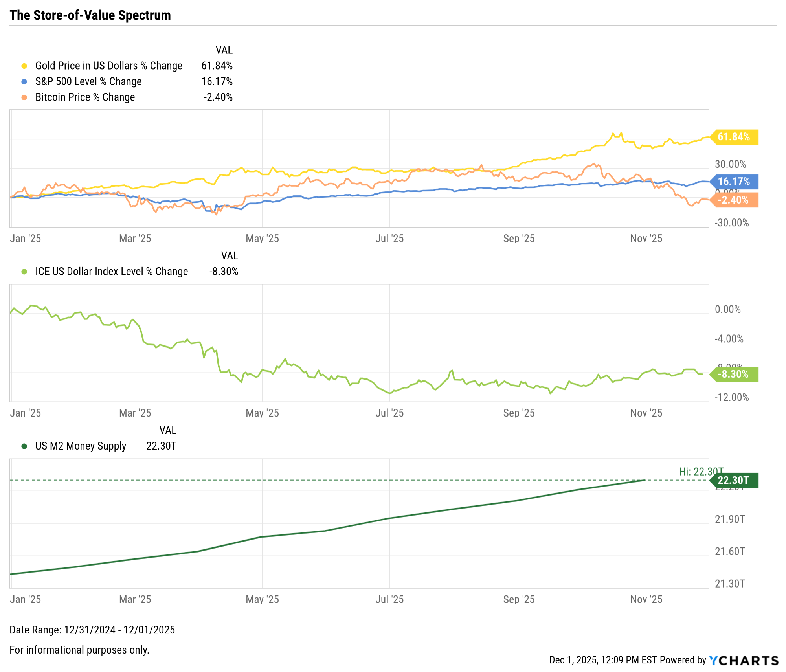Click the light green Dollar Index legend dot
The width and height of the screenshot is (786, 672).
24,272
